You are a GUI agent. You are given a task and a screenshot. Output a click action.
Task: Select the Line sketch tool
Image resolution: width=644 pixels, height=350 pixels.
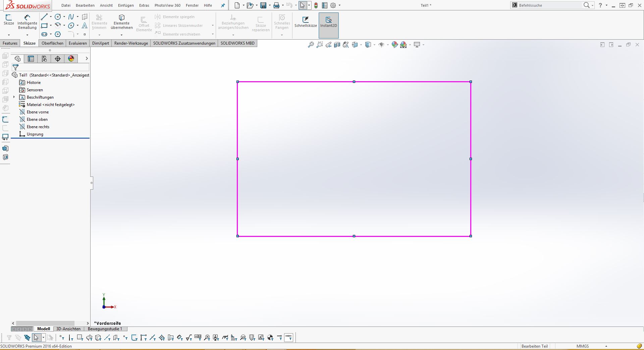pyautogui.click(x=44, y=17)
